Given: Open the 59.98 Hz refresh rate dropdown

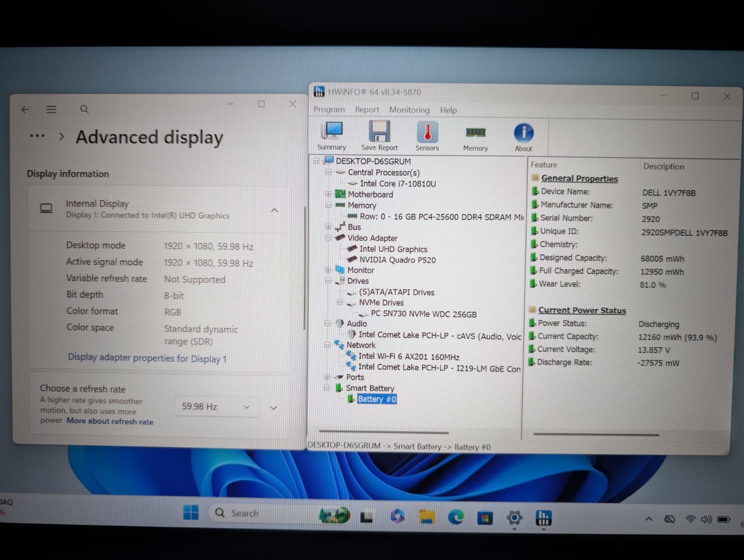Looking at the screenshot, I should tap(216, 407).
